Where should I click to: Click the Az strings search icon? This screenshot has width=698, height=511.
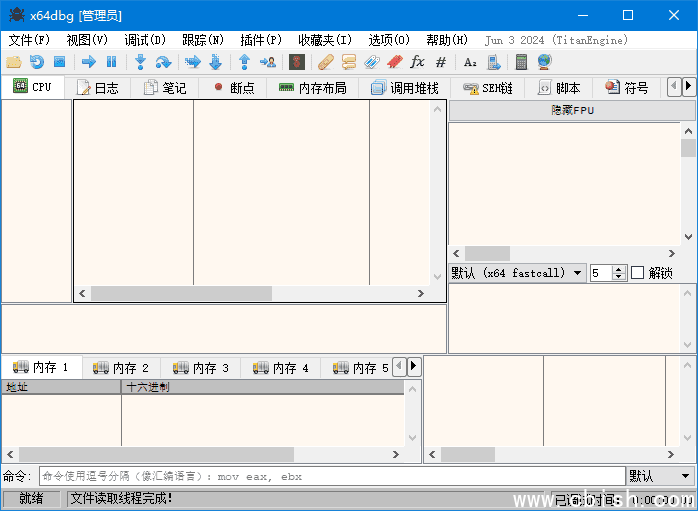point(470,62)
